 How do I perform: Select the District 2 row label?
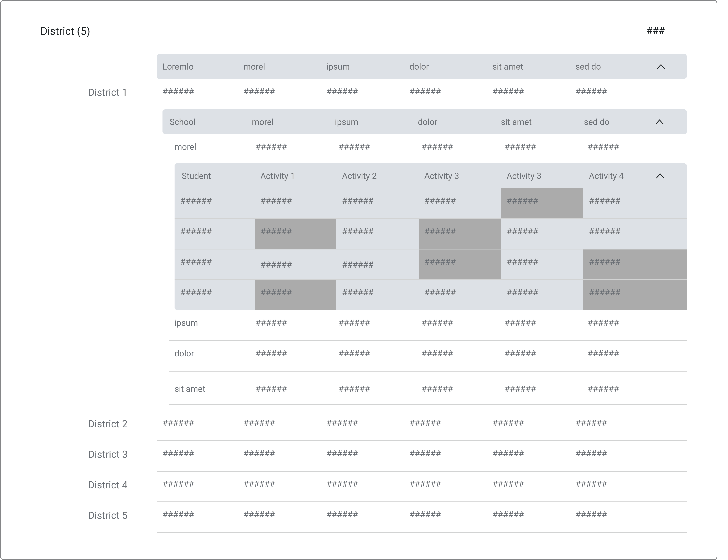(108, 424)
